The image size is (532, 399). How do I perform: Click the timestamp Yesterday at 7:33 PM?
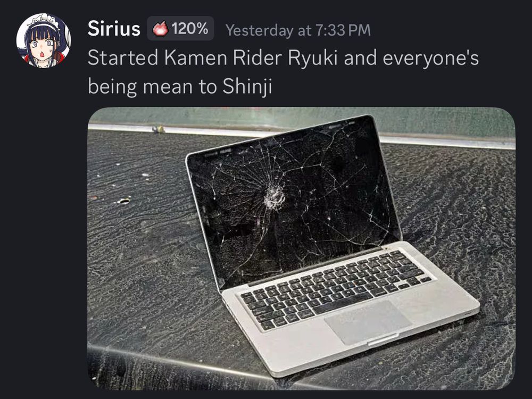coord(298,30)
